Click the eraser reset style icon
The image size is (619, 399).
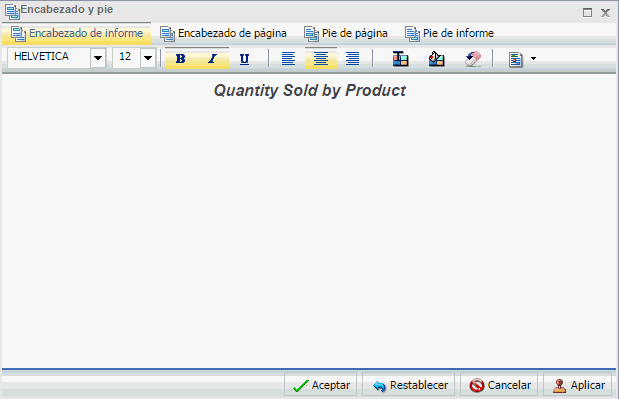click(x=473, y=59)
